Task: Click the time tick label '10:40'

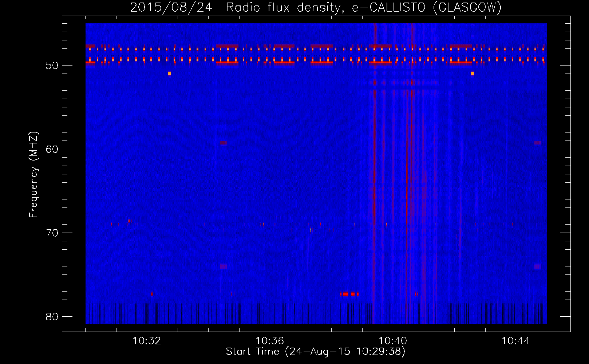Action: 393,341
